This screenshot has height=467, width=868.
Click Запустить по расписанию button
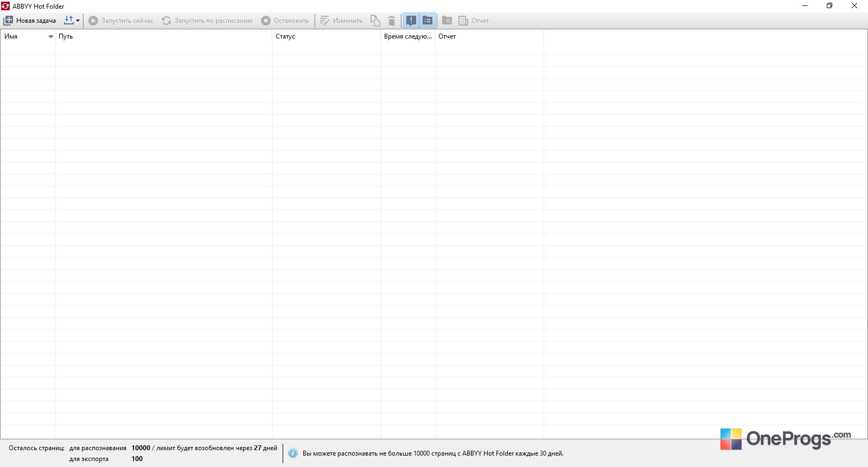click(x=207, y=21)
